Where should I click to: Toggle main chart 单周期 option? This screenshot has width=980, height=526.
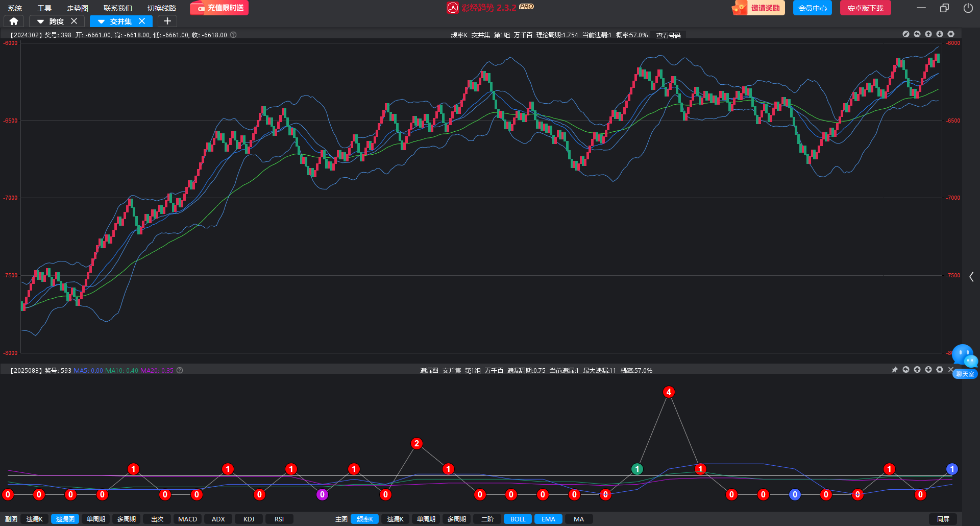pyautogui.click(x=426, y=519)
